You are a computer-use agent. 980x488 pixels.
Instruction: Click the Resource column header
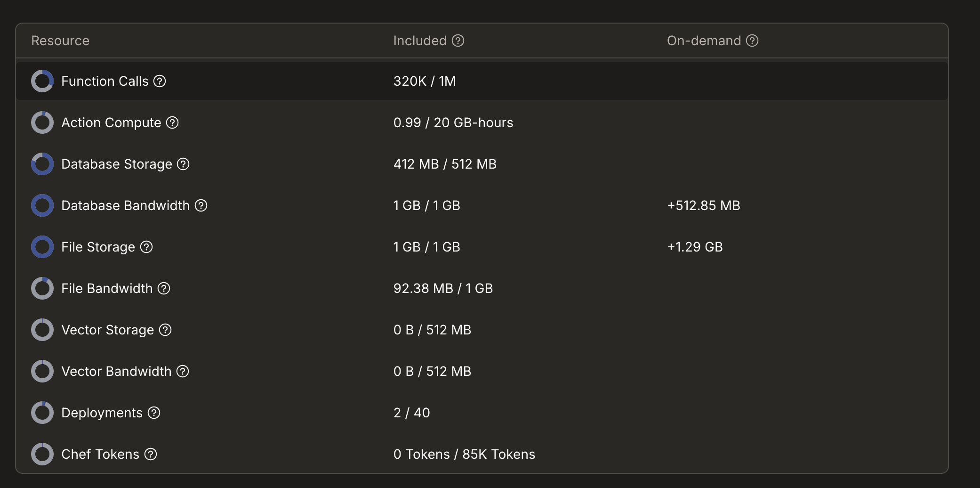point(60,41)
